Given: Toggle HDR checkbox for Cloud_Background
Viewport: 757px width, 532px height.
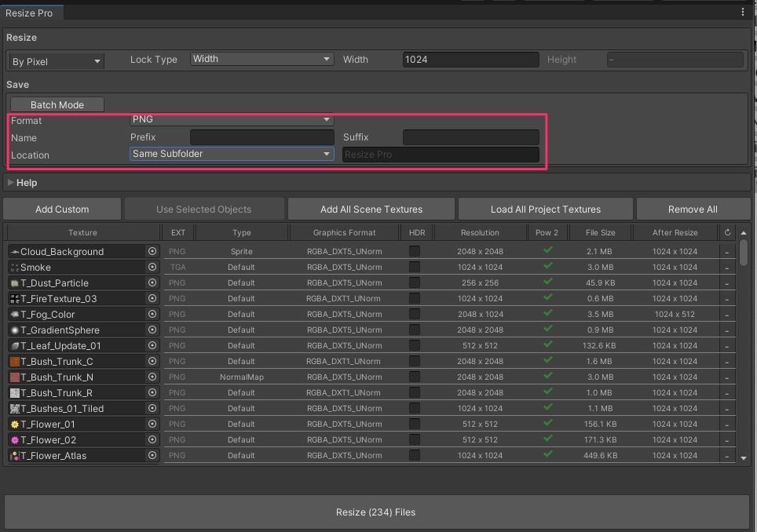Looking at the screenshot, I should (414, 251).
